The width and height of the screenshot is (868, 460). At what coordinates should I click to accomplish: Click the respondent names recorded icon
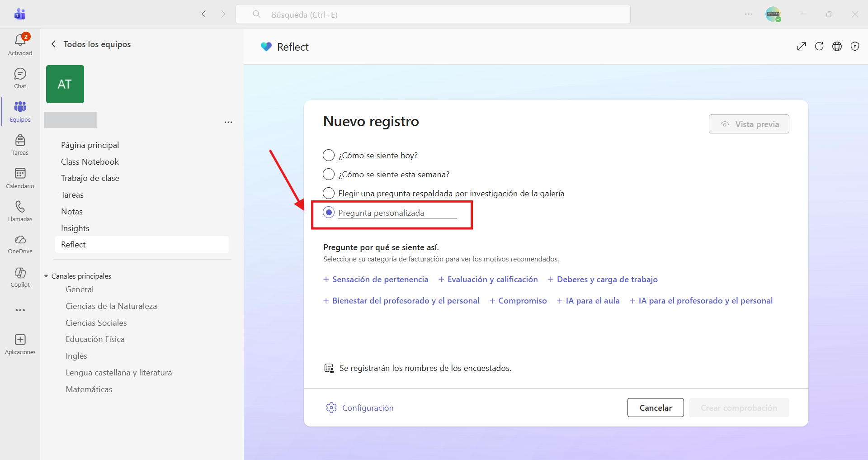329,368
